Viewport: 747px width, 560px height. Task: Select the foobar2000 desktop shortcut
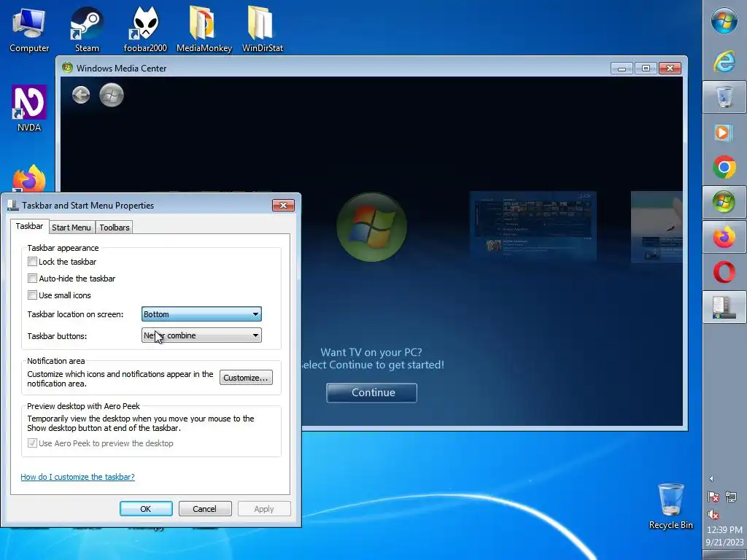(145, 29)
